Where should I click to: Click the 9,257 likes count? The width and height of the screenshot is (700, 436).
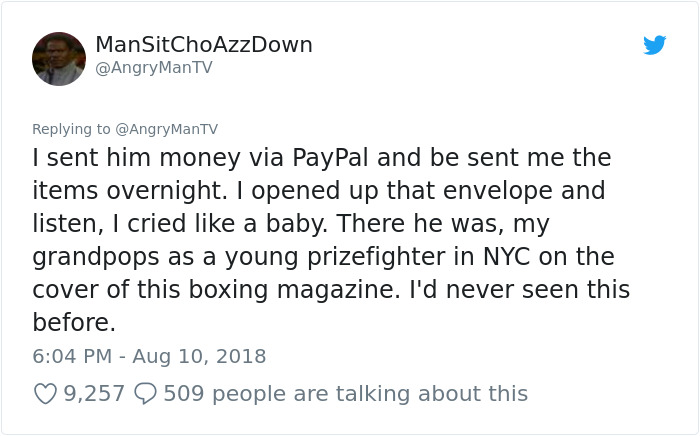[94, 394]
